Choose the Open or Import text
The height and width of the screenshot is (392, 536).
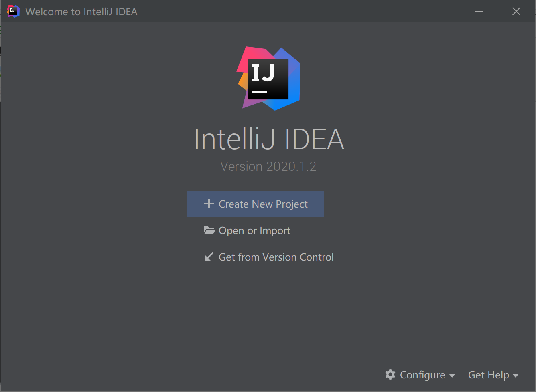coord(254,230)
